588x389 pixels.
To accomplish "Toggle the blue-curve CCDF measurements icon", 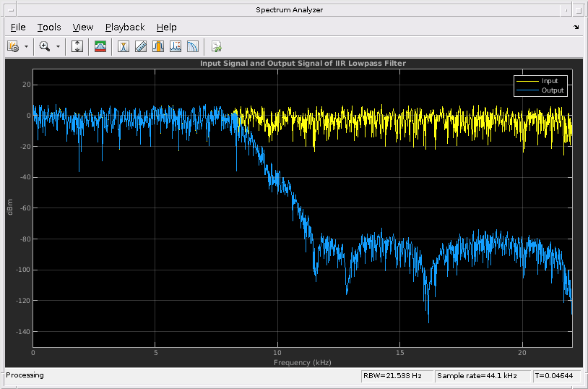I will [193, 46].
